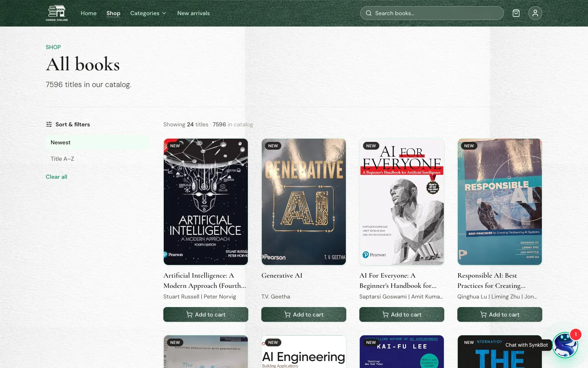The height and width of the screenshot is (368, 588).
Task: Click the Chat with SynkBot label
Action: [x=527, y=345]
